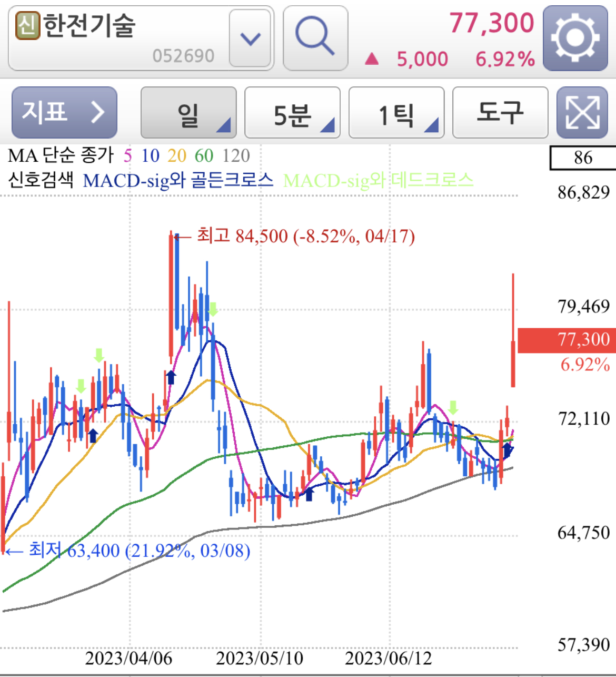Click the MA 120 period legend
This screenshot has height=677, width=616.
(236, 155)
